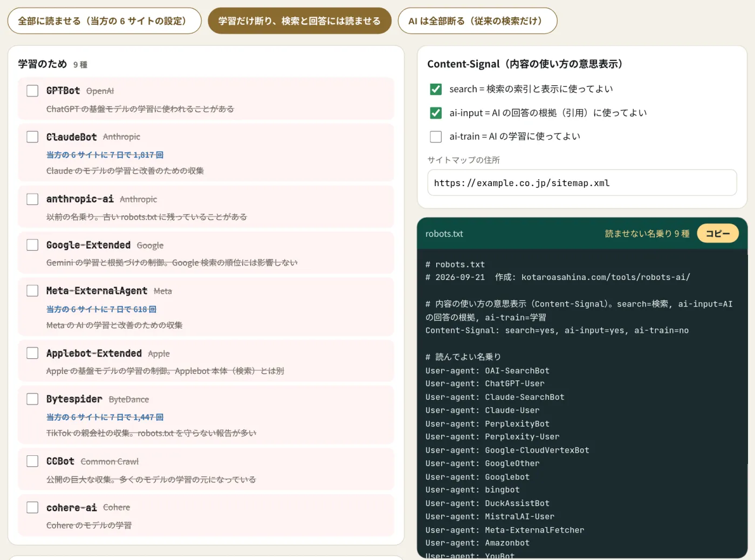Select preset AIは全部断る（従来の検索だけ）
This screenshot has width=755, height=560.
tap(477, 21)
